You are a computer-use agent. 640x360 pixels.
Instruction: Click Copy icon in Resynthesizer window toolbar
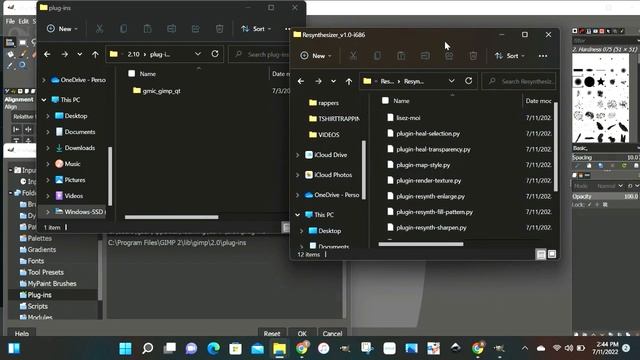coord(377,56)
